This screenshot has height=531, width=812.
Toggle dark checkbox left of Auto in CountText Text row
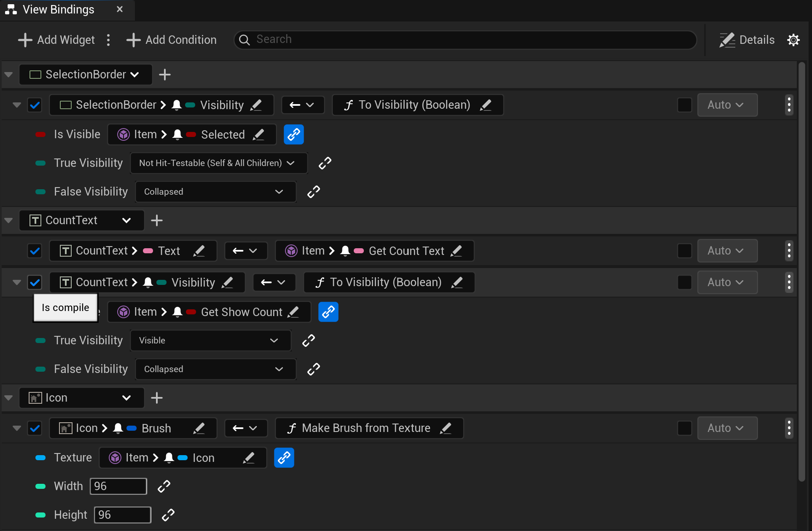click(x=685, y=251)
